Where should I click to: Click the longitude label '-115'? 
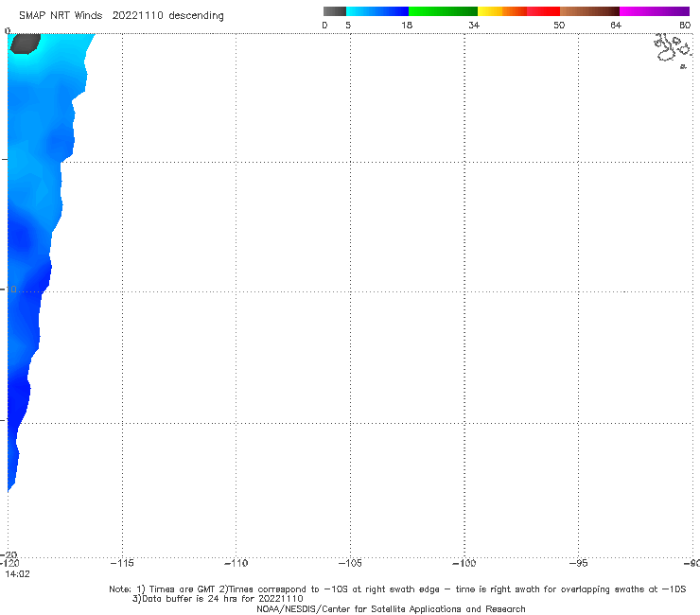tap(122, 563)
